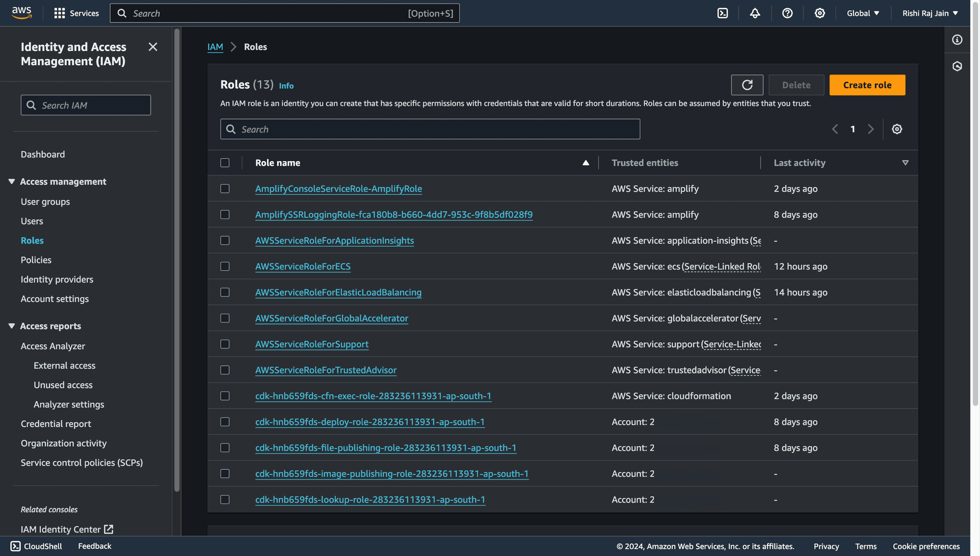The height and width of the screenshot is (556, 980).
Task: Click the refresh roles button
Action: pos(747,85)
